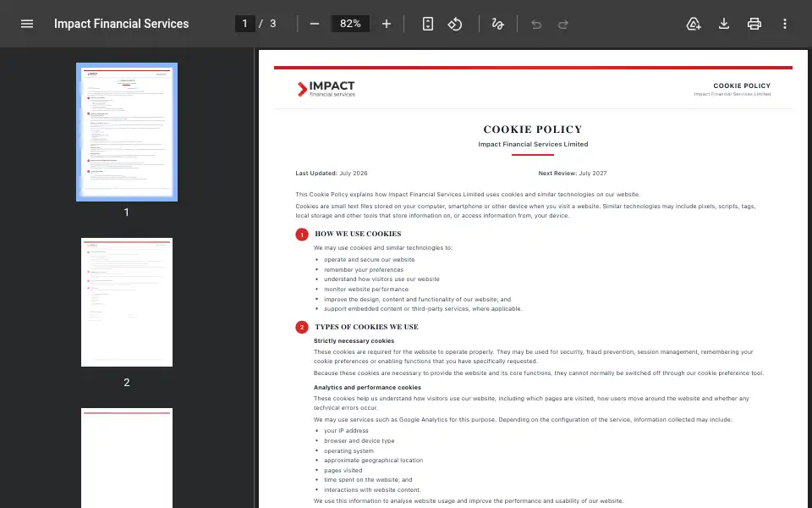Click the 'your IP address' bullet
The height and width of the screenshot is (508, 812).
click(x=346, y=431)
